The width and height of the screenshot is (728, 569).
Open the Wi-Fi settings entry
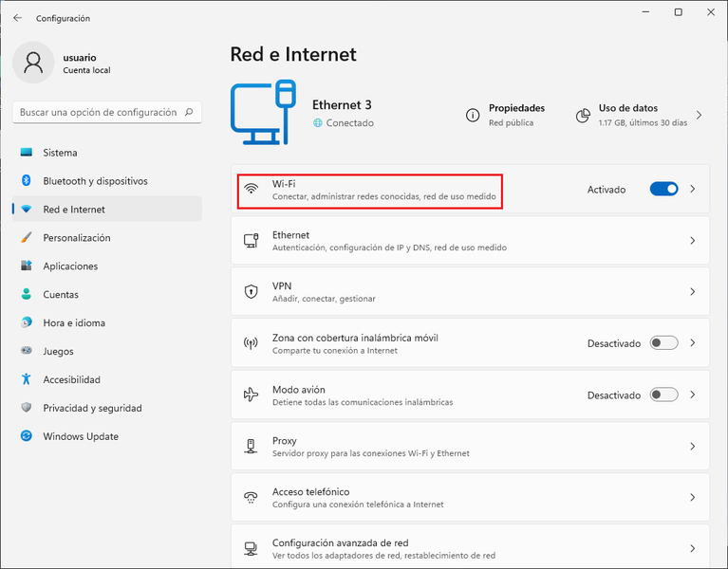[470, 190]
